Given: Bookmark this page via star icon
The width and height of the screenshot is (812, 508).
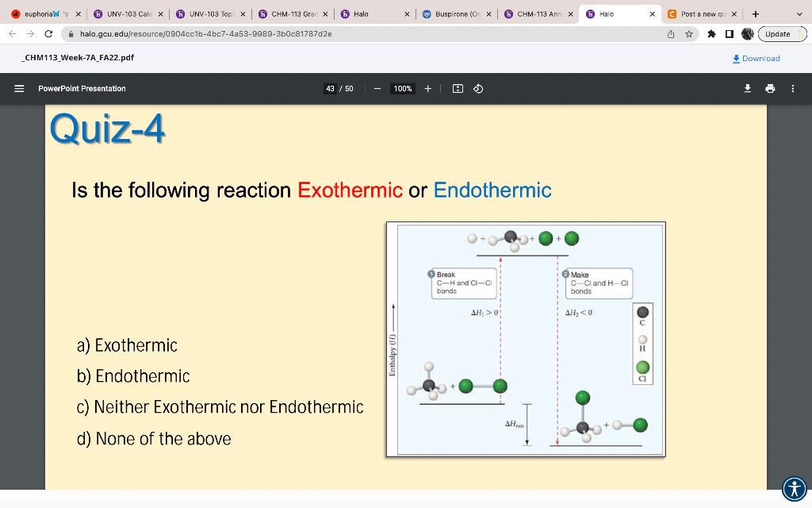Looking at the screenshot, I should [x=689, y=33].
